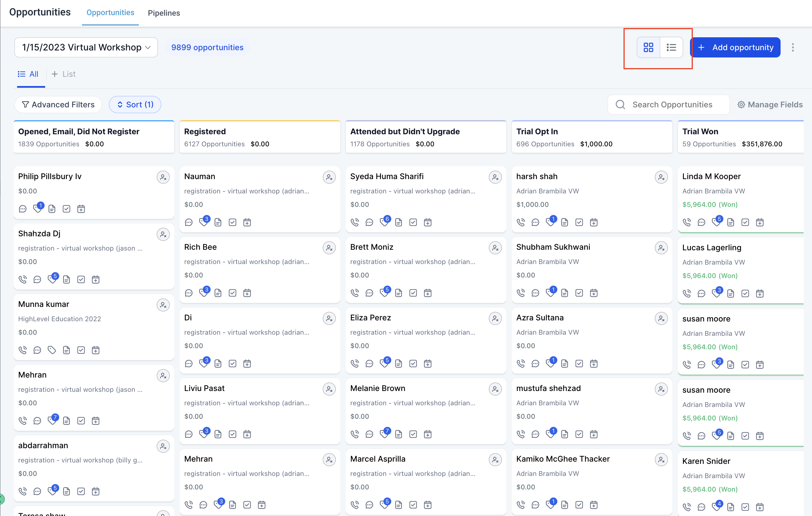
Task: Open tags icon on Lucas Lagerling card
Action: pyautogui.click(x=716, y=293)
